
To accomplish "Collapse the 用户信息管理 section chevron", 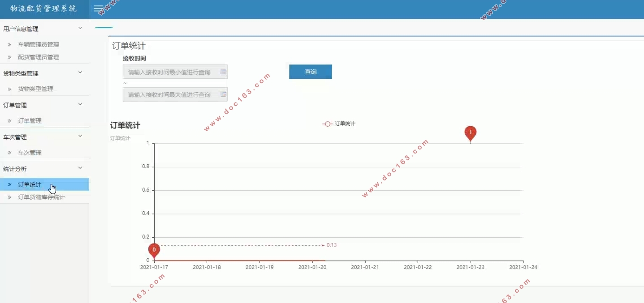I will (x=80, y=28).
